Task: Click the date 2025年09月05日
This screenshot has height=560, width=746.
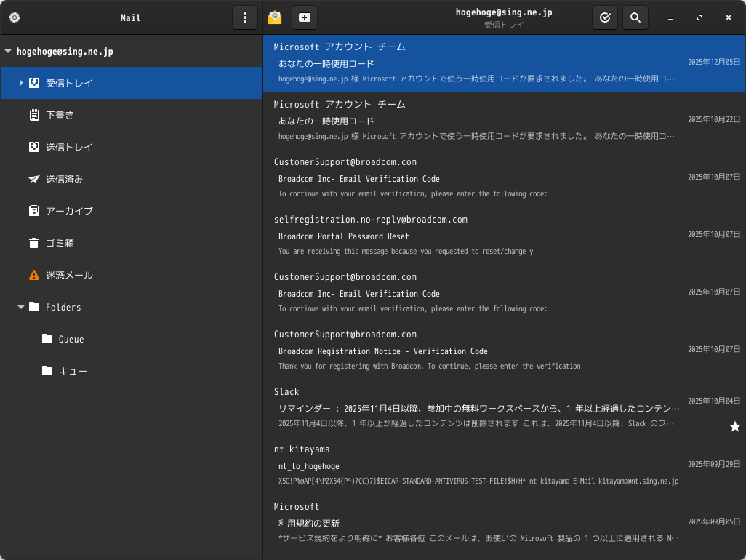Action: (x=714, y=522)
